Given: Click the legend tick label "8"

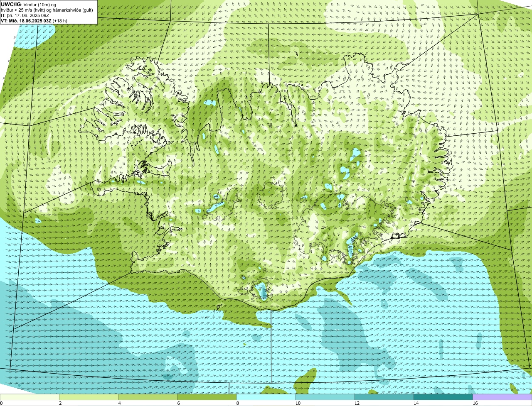Looking at the screenshot, I should (x=237, y=403).
